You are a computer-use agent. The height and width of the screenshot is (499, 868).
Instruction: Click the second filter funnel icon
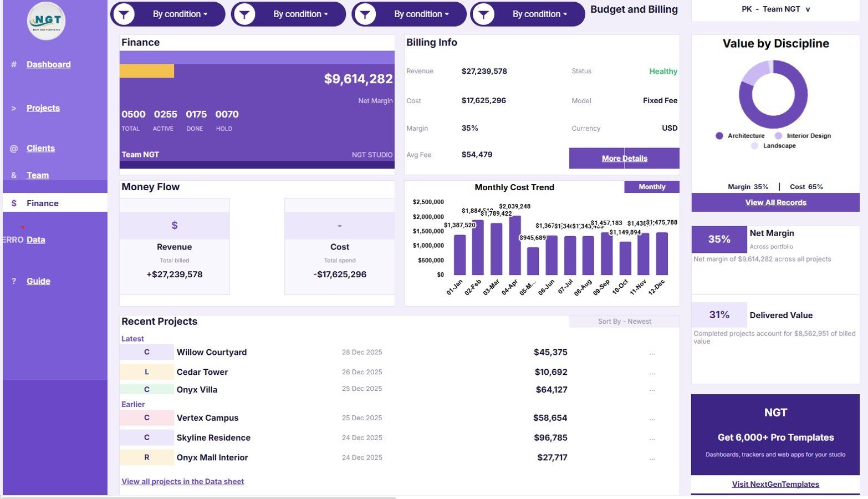[x=244, y=14]
